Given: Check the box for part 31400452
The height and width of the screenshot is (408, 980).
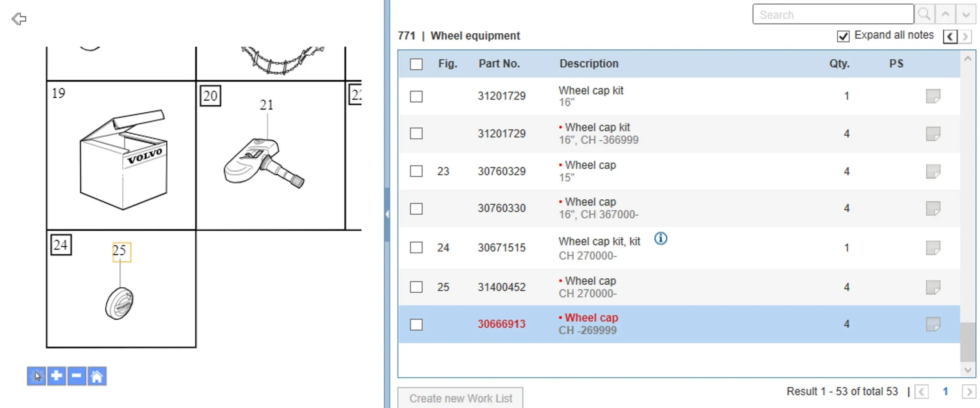Looking at the screenshot, I should 416,287.
